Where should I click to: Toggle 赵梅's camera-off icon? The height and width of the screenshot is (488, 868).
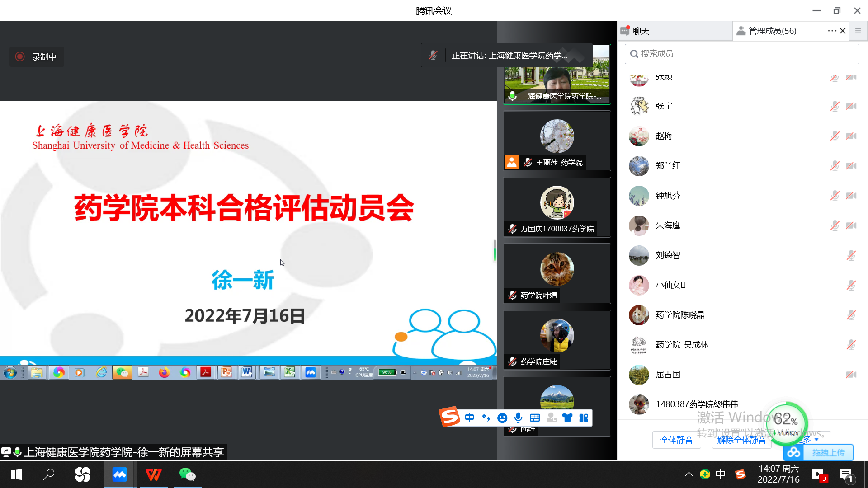[x=851, y=136]
